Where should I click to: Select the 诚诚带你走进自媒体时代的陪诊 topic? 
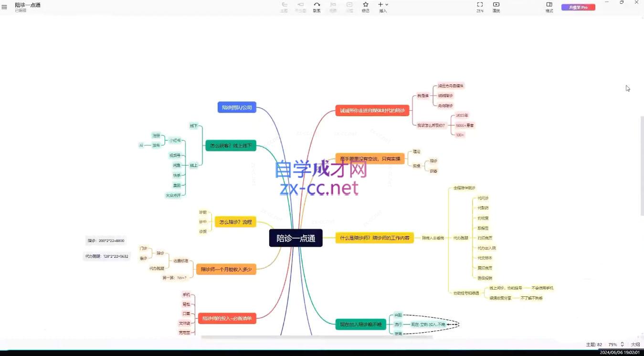pos(372,111)
